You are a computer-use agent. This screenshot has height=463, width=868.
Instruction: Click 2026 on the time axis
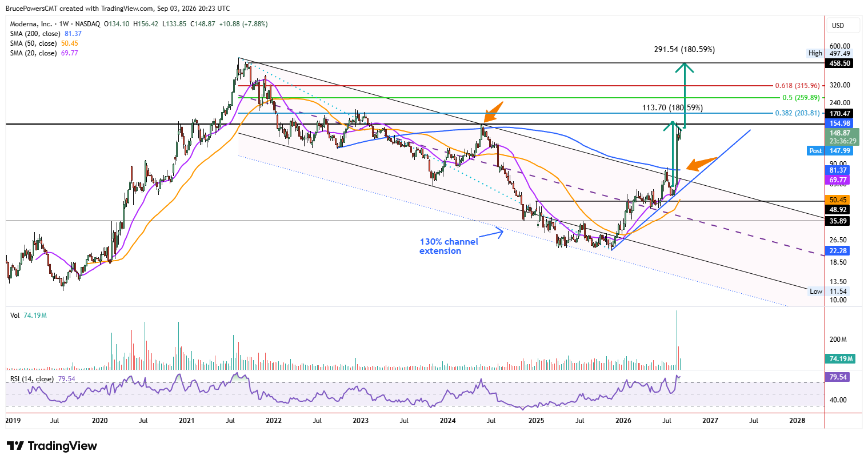point(623,421)
